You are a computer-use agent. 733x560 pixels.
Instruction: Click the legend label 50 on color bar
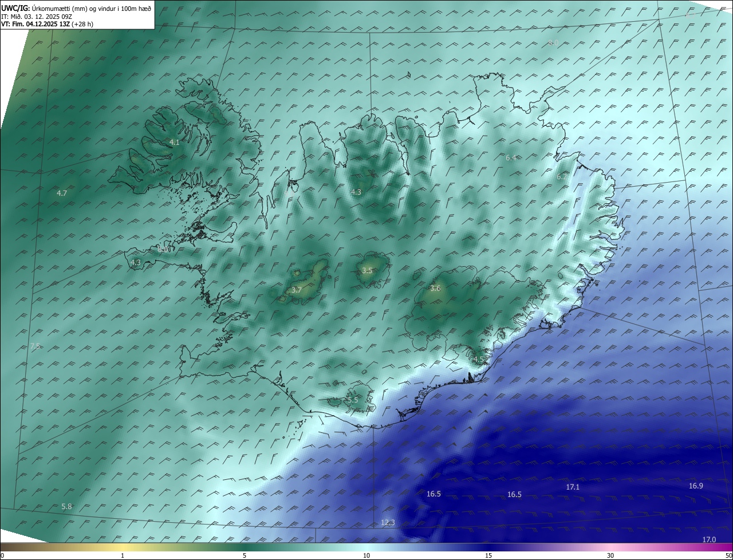[728, 555]
